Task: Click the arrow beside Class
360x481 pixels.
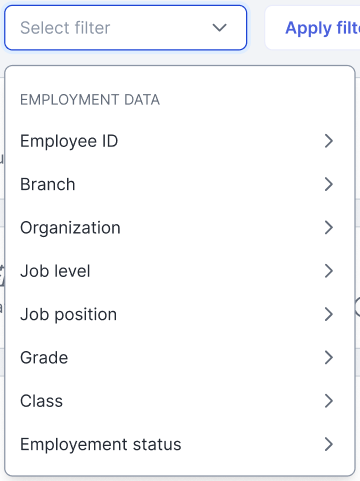Action: [x=329, y=401]
